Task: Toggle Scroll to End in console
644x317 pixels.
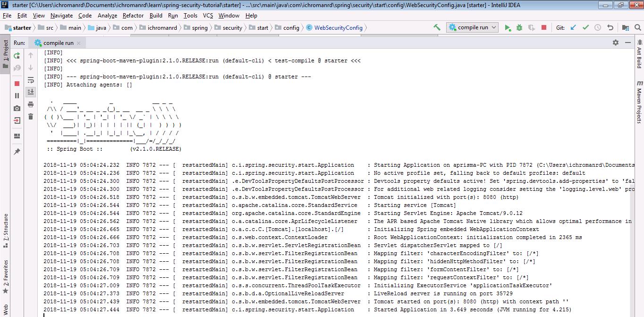Action: [31, 92]
